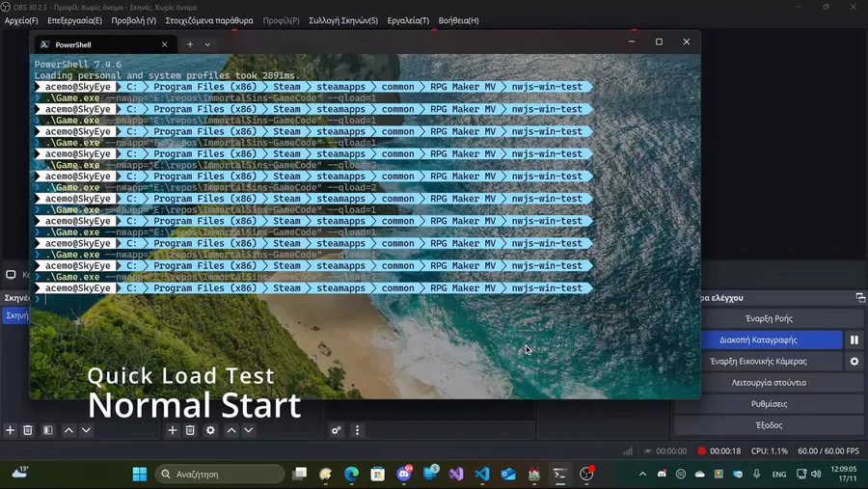868x489 pixels.
Task: Remove selected source with trash icon
Action: point(190,430)
